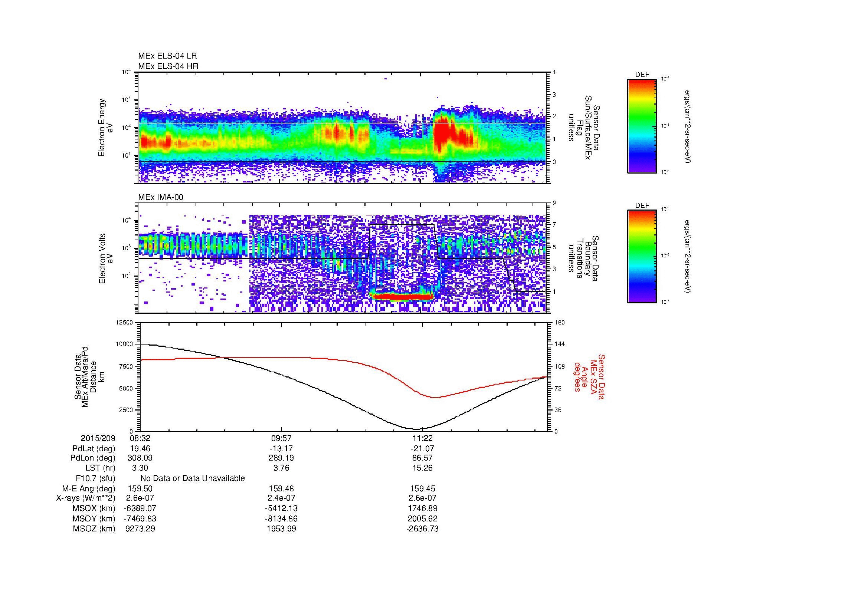Viewport: 868px width, 613px height.
Task: Click the 'F10.7 (sfu)' row label
Action: pos(95,478)
